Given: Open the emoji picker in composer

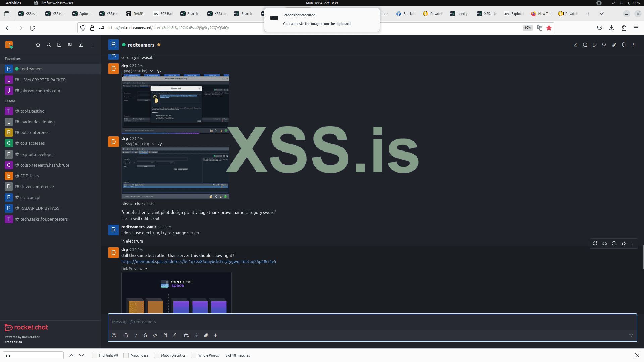Looking at the screenshot, I should pyautogui.click(x=114, y=335).
